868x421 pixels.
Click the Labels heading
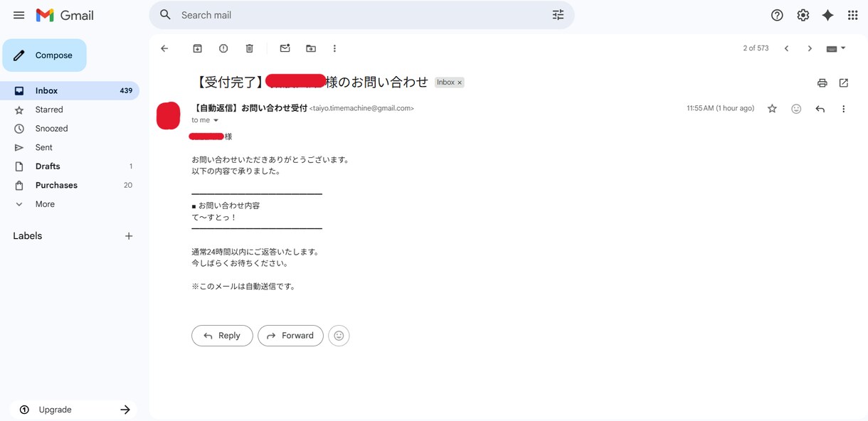(28, 236)
